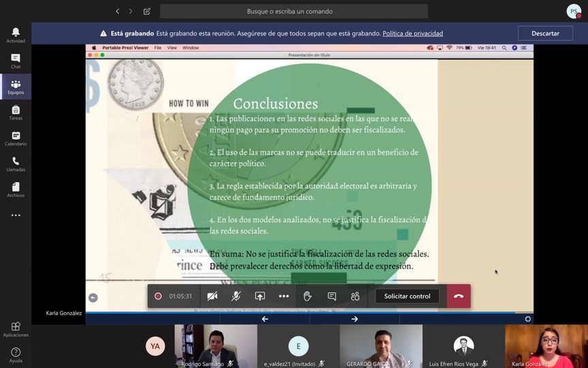The height and width of the screenshot is (368, 588).
Task: Open the View menu in Prezi Viewer
Action: coord(172,48)
